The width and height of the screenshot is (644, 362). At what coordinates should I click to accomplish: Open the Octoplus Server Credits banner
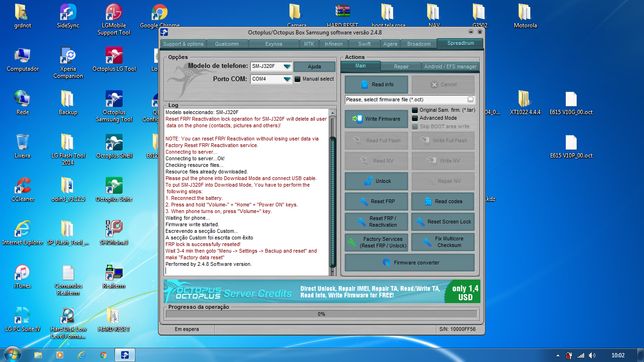[322, 292]
